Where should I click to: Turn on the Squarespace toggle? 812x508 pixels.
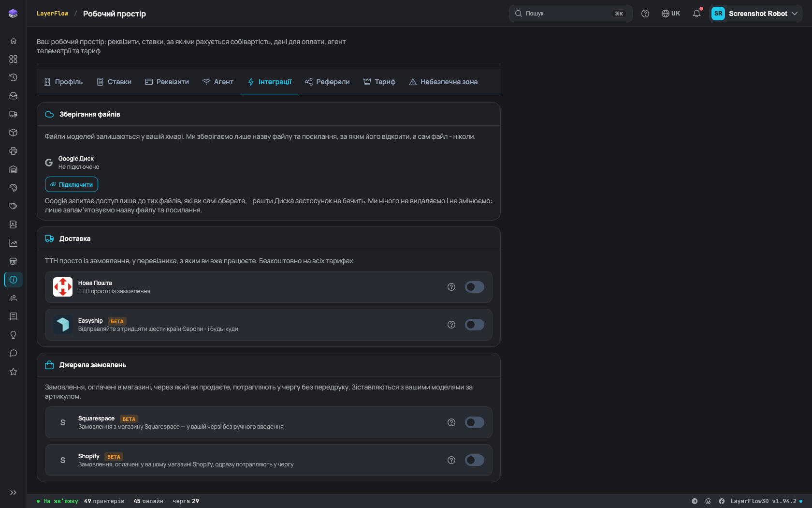pyautogui.click(x=475, y=422)
